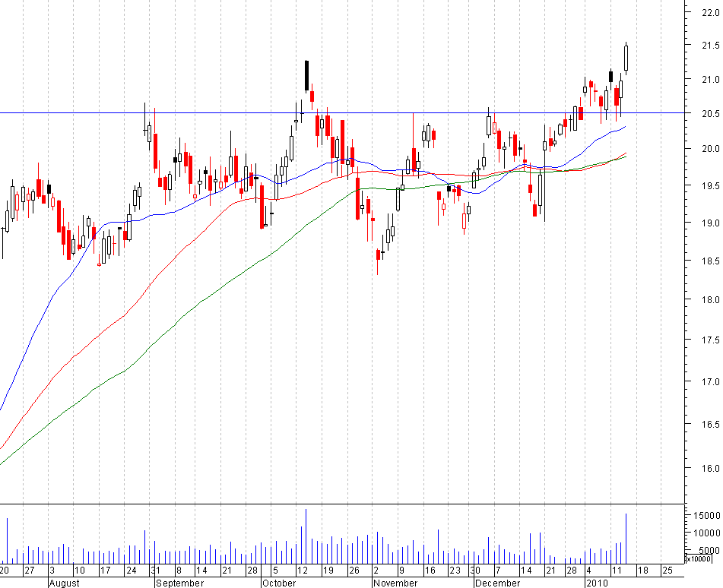Click the 10000 volume axis label
This screenshot has width=723, height=588.
point(707,533)
